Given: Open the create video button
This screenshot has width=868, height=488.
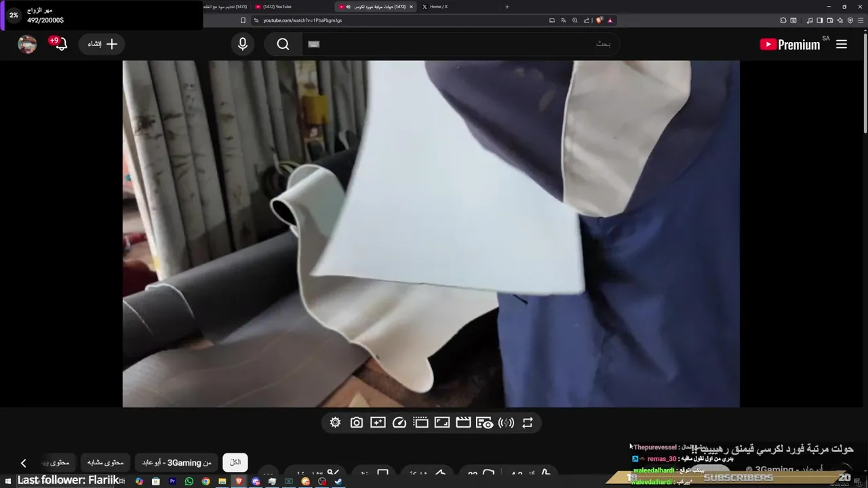Looking at the screenshot, I should pyautogui.click(x=102, y=44).
